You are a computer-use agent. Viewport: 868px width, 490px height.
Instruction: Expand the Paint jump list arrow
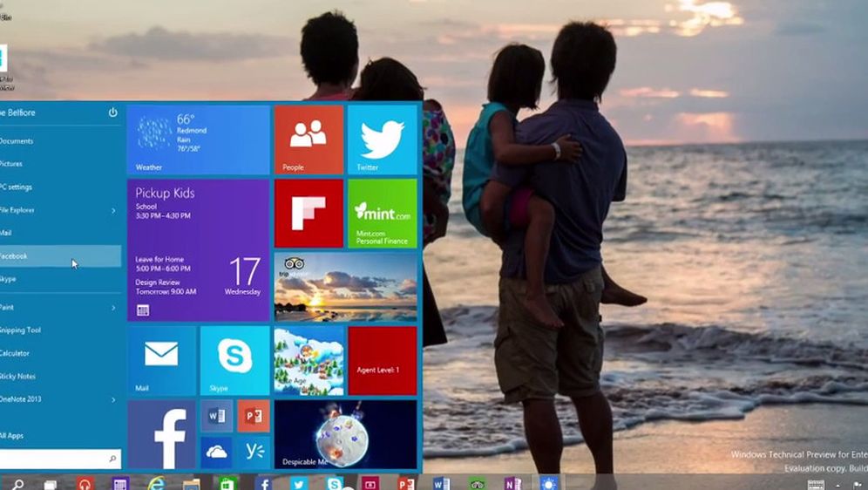point(113,307)
